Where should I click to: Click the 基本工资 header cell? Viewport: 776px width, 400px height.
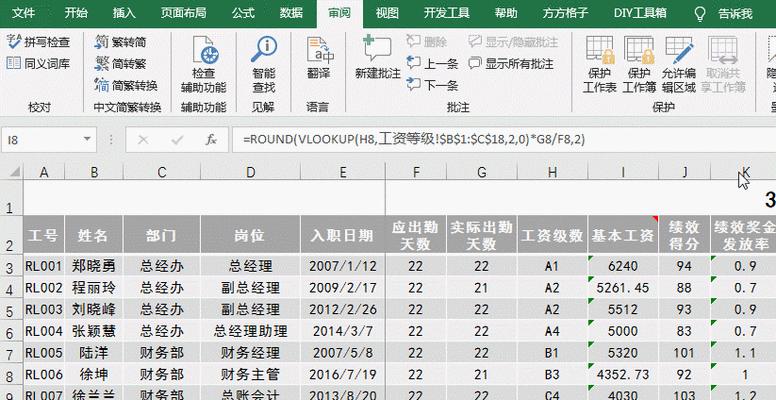[623, 235]
